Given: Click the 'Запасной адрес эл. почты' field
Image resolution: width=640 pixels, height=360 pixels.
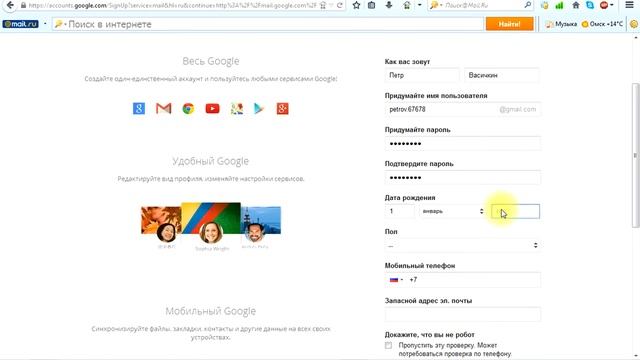Looking at the screenshot, I should point(462,314).
